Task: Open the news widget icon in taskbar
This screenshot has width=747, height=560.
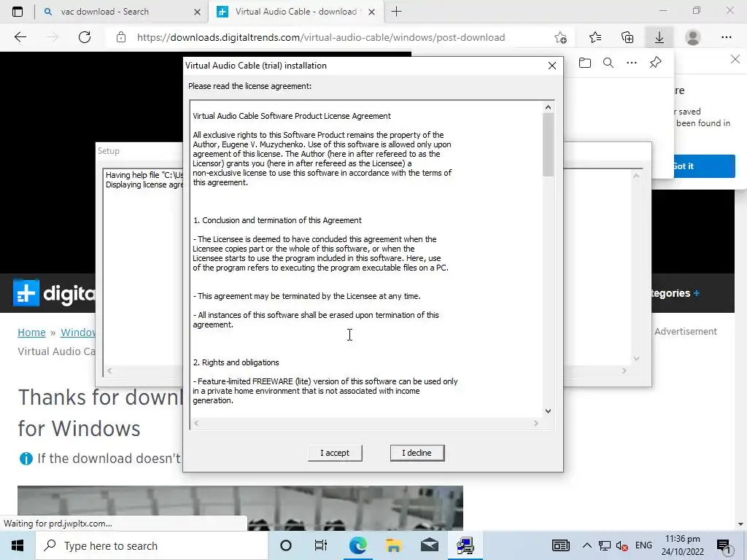Action: (561, 545)
